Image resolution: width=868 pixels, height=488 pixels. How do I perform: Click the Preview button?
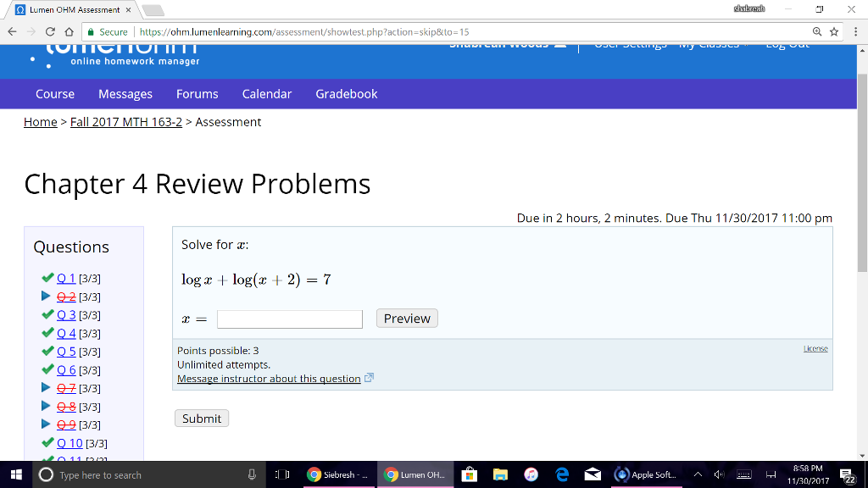(x=407, y=319)
